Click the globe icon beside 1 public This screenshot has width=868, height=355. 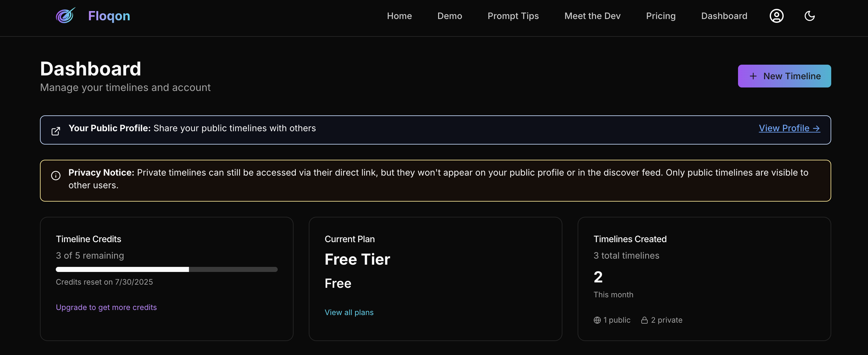[x=597, y=320]
